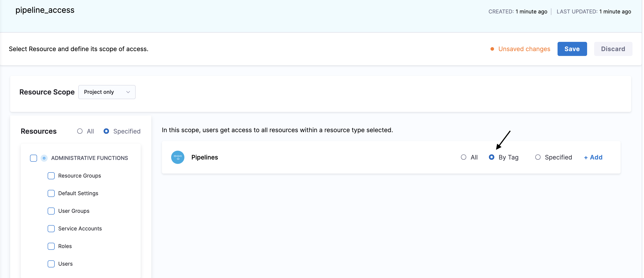Discard unsaved changes

(x=613, y=49)
